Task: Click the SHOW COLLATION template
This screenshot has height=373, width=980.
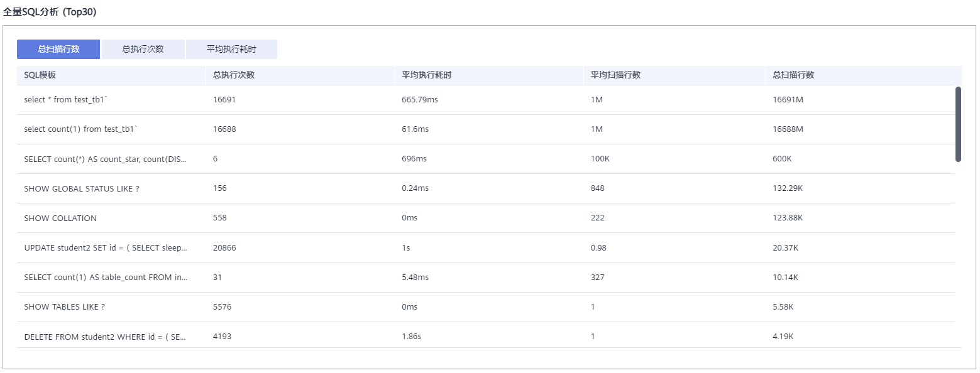Action: tap(60, 218)
